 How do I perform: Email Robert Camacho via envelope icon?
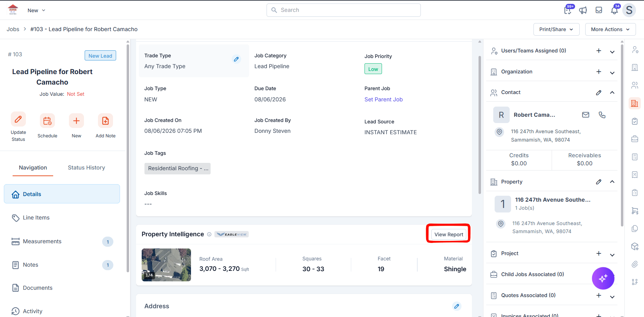tap(586, 115)
